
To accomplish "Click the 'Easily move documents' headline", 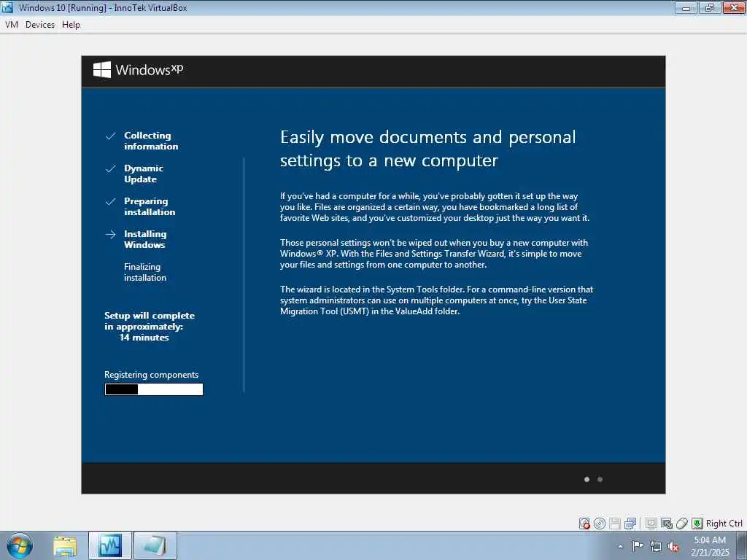I will [x=427, y=149].
